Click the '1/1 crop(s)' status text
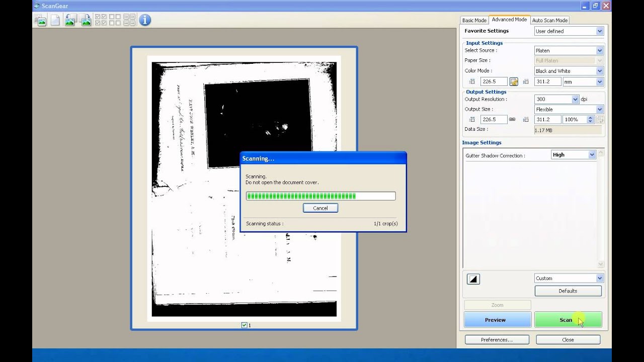Image resolution: width=644 pixels, height=362 pixels. point(386,224)
